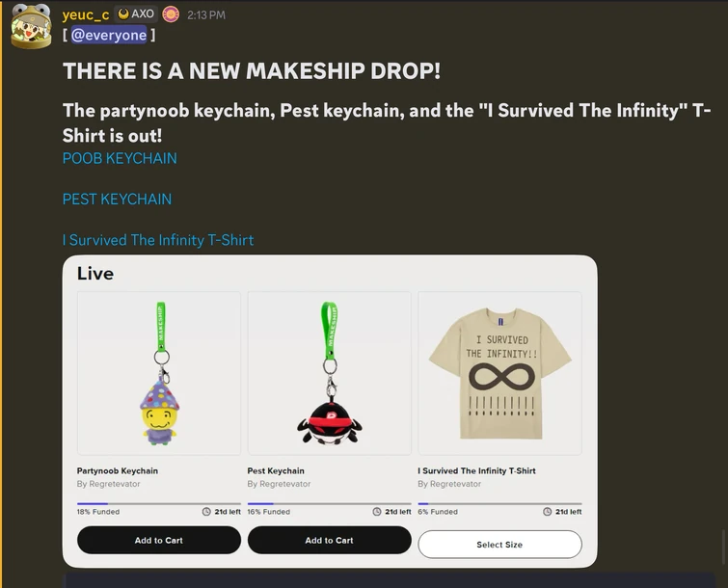Click the @everyone mention
728x588 pixels.
click(x=109, y=36)
